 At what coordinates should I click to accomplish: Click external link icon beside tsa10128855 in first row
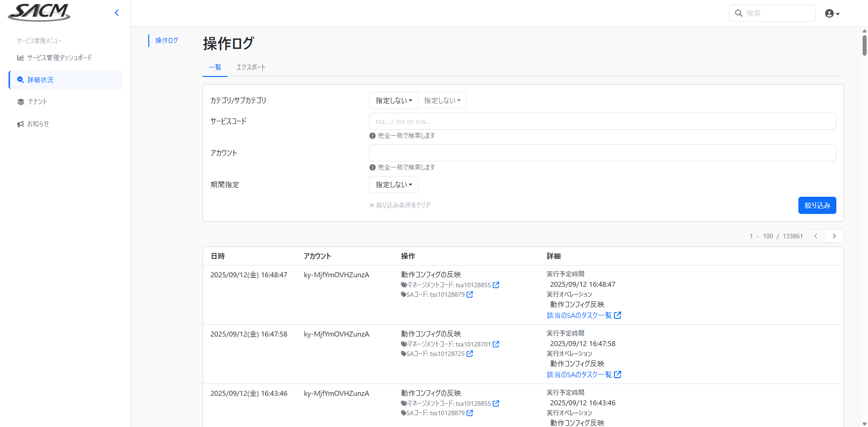coord(496,285)
